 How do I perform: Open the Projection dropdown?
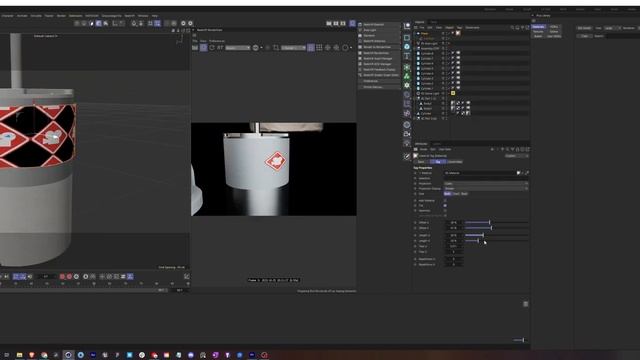[486, 183]
